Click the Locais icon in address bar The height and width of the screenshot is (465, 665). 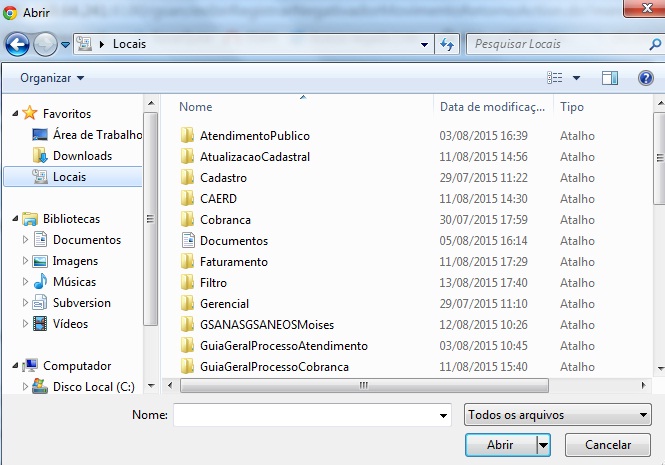[84, 44]
